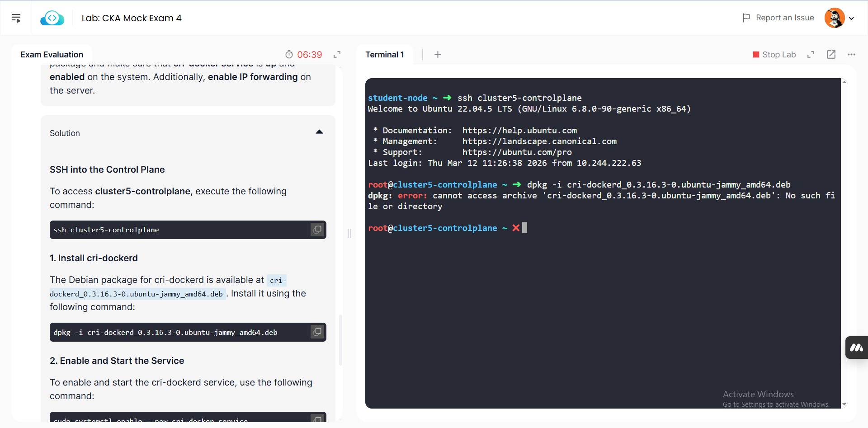Screen dimensions: 868x428
Task: Maximize the terminal panel
Action: (x=811, y=55)
